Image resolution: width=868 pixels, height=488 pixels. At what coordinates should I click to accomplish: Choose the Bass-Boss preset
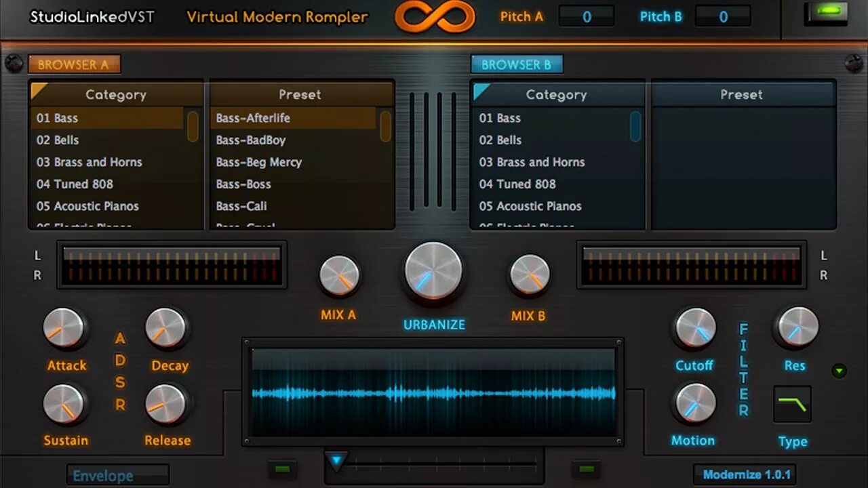294,184
